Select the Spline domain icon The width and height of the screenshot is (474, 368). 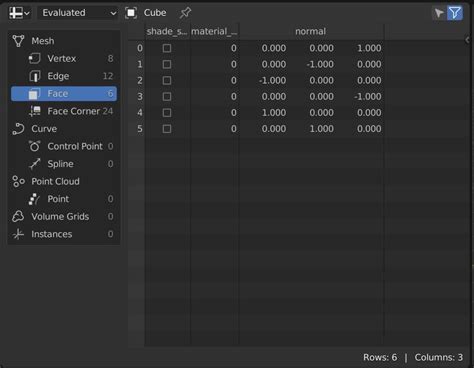pyautogui.click(x=34, y=164)
